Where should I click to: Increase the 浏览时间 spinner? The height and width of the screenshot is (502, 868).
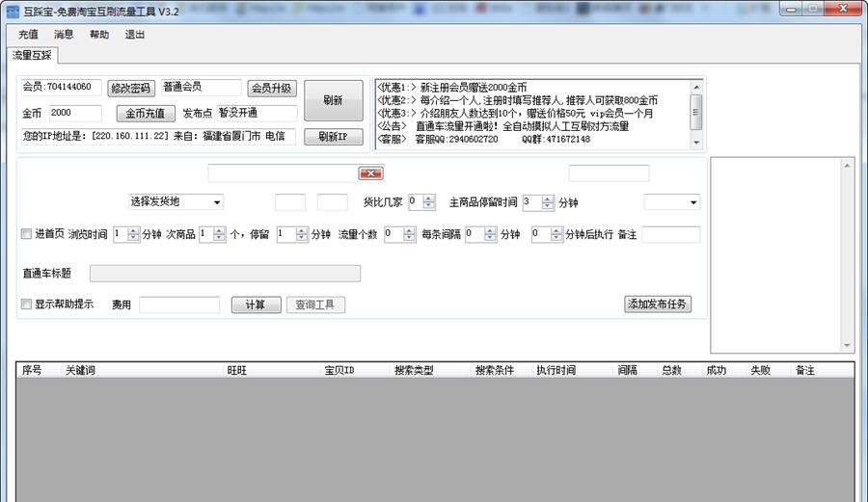tap(133, 231)
